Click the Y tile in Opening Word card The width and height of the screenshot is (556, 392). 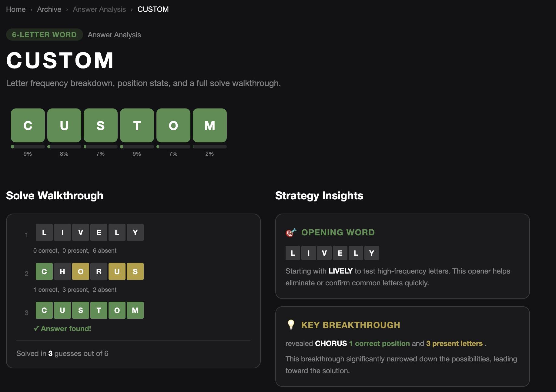(x=372, y=253)
